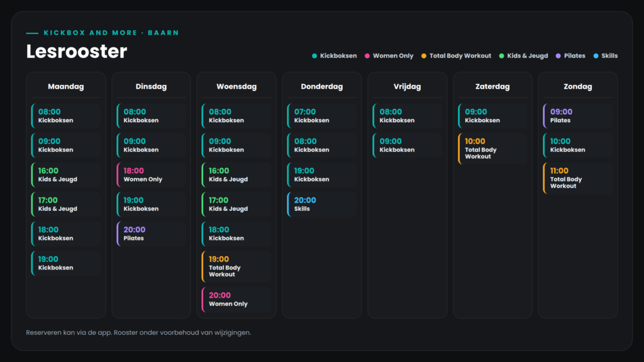Viewport: 644px width, 362px height.
Task: Click the Total Body Workout legend dot
Action: coord(424,56)
